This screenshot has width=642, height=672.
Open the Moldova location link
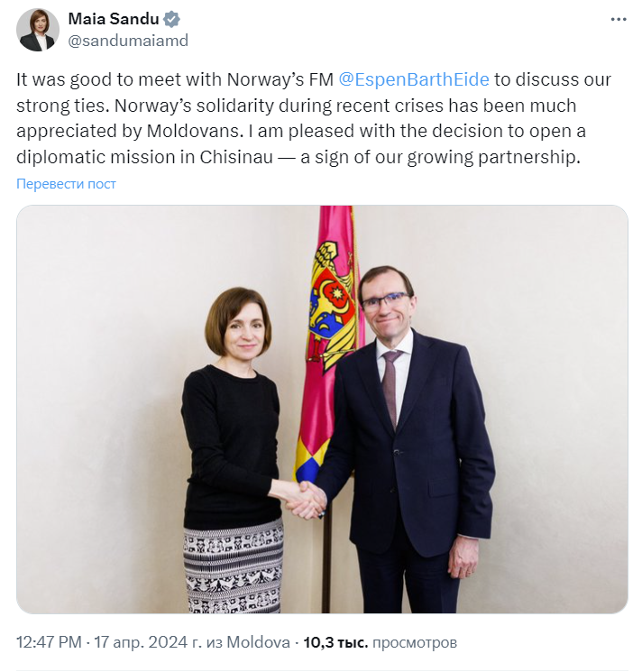[x=259, y=643]
